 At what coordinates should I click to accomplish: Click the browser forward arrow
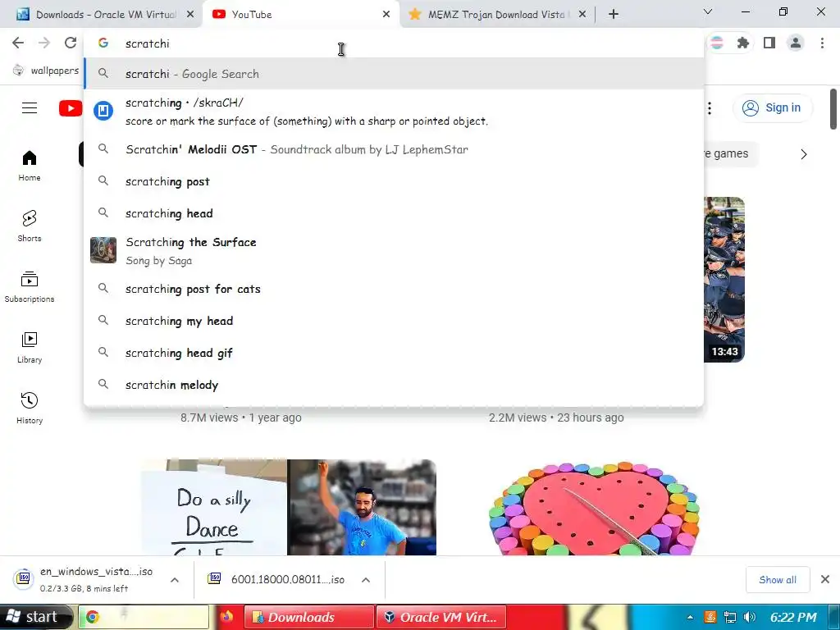[x=44, y=43]
